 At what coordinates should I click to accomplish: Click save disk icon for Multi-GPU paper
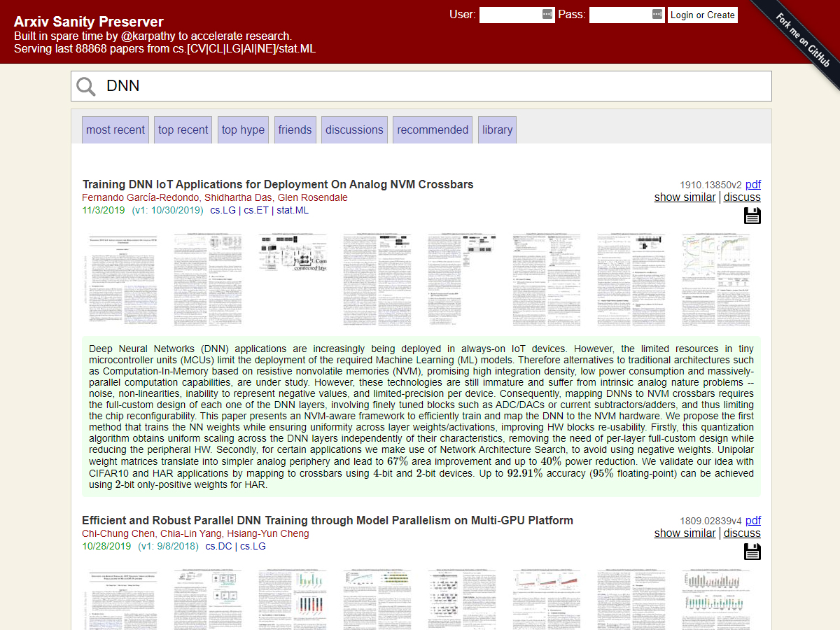[x=752, y=552]
